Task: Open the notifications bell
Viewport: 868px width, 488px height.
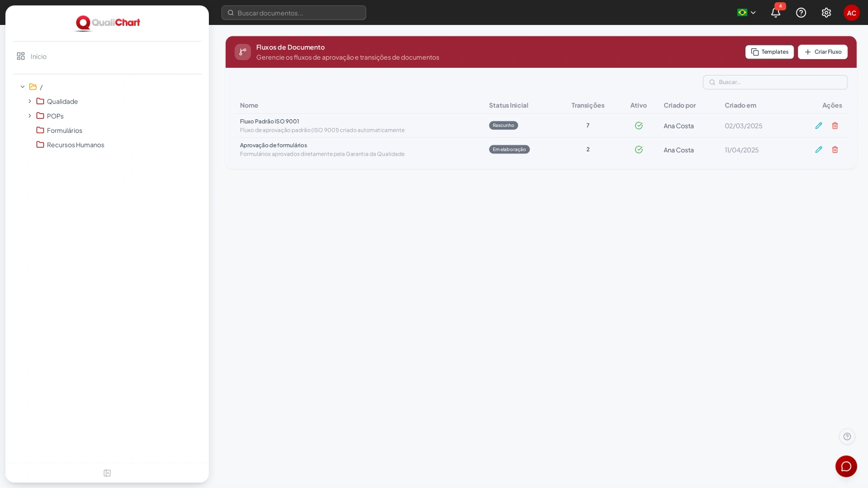Action: point(776,12)
